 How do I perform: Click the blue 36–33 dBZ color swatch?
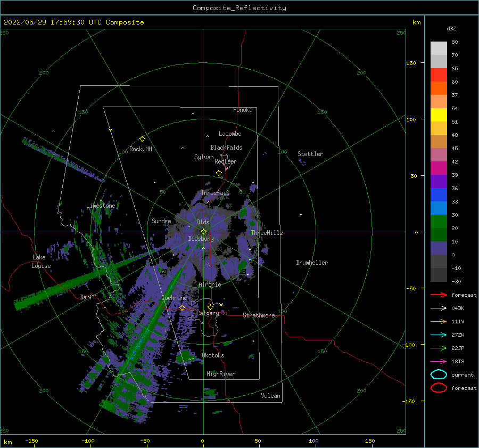coord(439,195)
